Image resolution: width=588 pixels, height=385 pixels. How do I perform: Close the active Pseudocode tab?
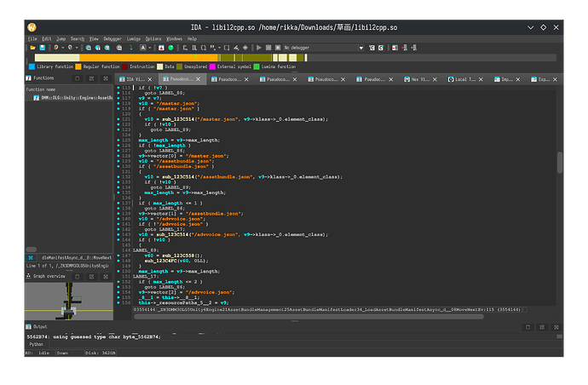tap(198, 79)
